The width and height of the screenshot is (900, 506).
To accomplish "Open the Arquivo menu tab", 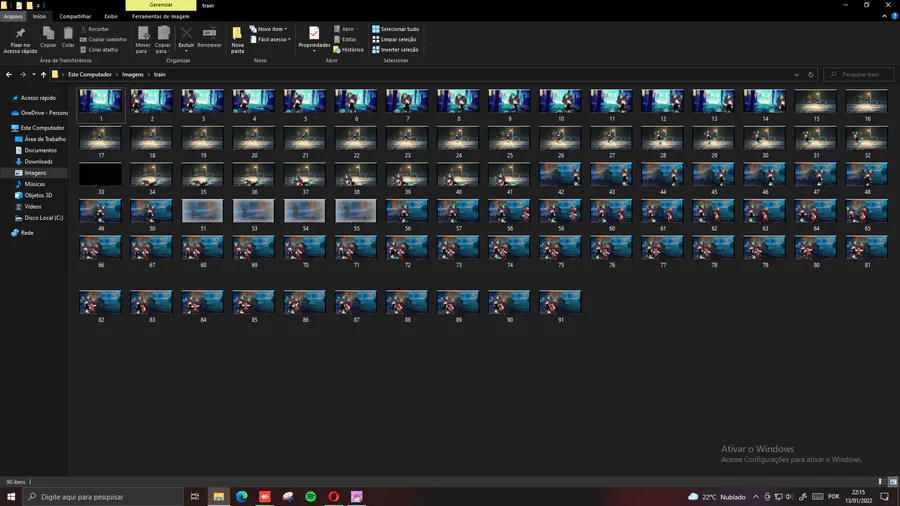I will point(13,16).
